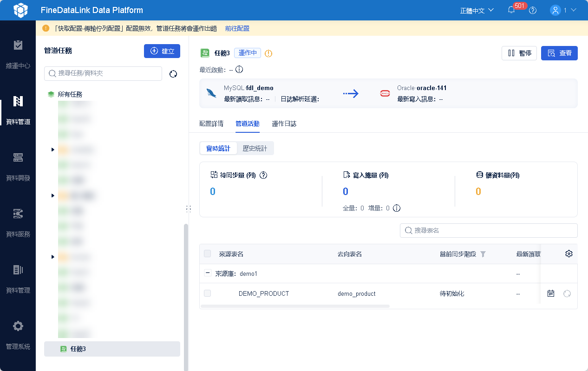This screenshot has height=371, width=588.
Task: Collapse the 來源庫: demo1 group
Action: click(208, 273)
